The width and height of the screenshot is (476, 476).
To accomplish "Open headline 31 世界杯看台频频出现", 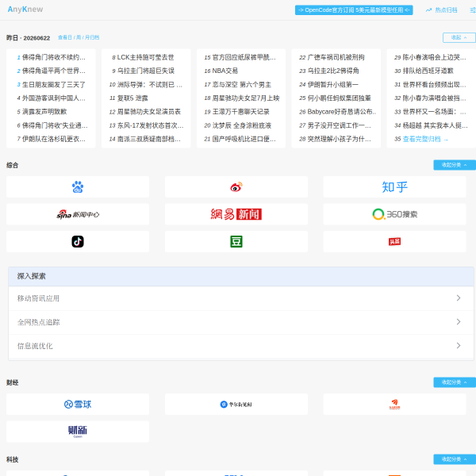I will 435,84.
